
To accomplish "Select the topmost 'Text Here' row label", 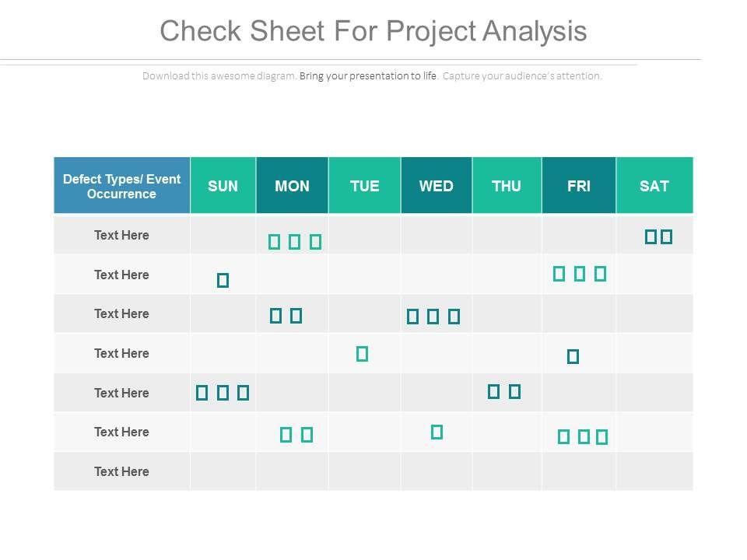I will pyautogui.click(x=121, y=235).
